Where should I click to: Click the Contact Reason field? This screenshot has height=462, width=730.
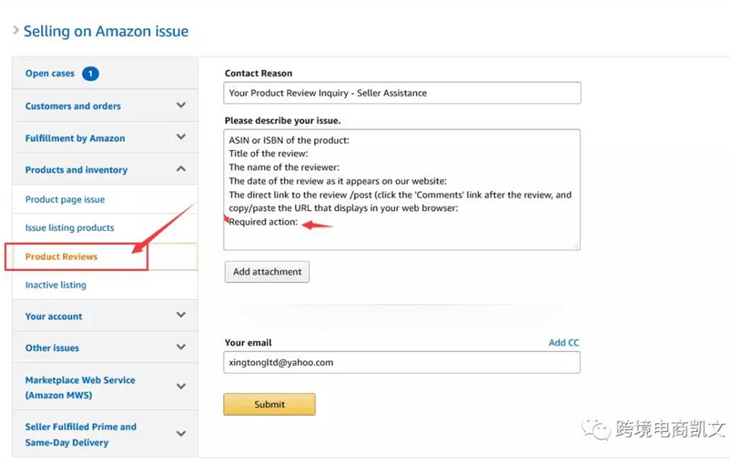(x=402, y=93)
